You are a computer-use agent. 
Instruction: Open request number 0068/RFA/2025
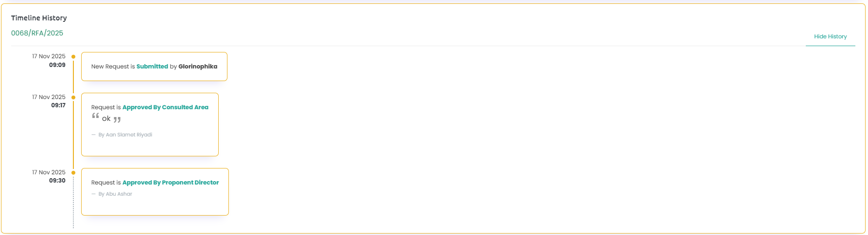(x=37, y=33)
